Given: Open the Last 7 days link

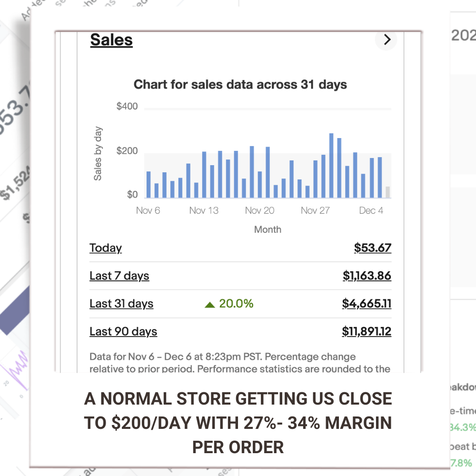Looking at the screenshot, I should (x=119, y=276).
